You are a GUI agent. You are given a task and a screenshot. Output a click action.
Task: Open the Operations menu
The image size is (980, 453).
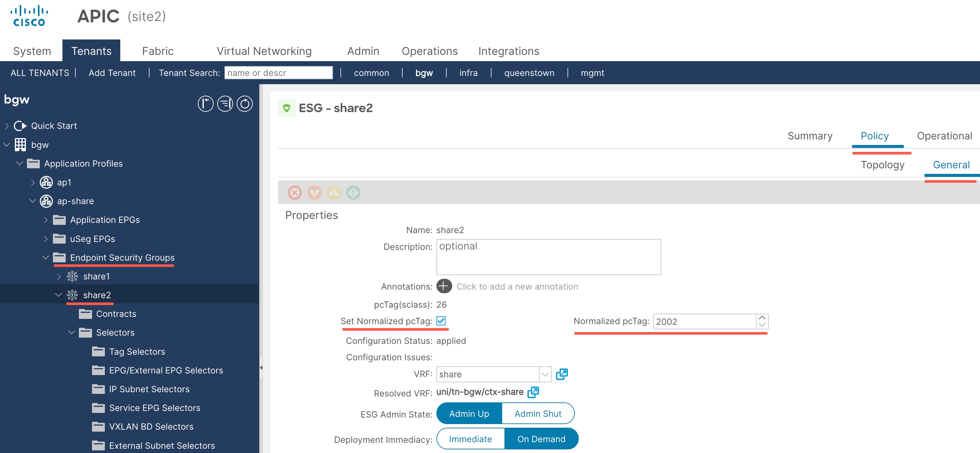430,51
